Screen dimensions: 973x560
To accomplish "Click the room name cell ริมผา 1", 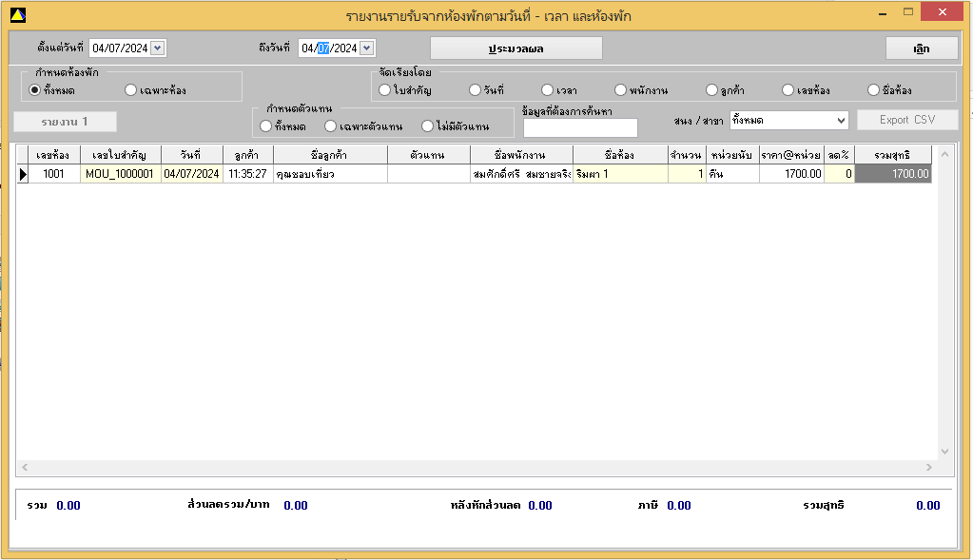I will click(620, 174).
